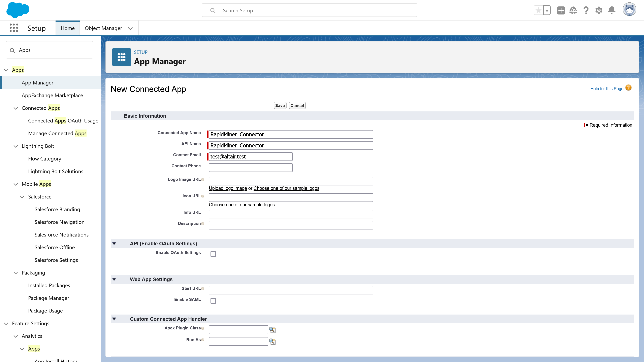
Task: Click the Icon URL help icon
Action: 202,196
